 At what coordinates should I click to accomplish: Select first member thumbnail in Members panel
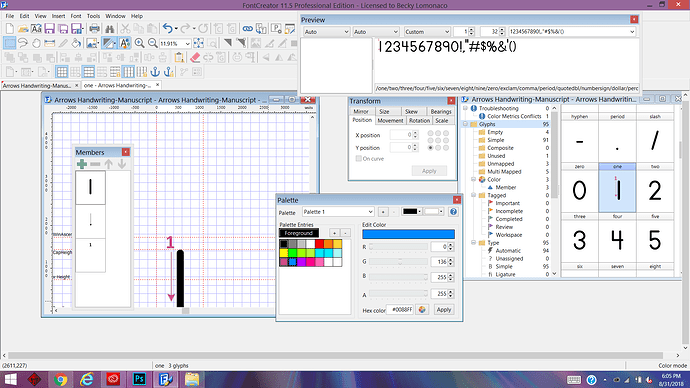coord(91,187)
